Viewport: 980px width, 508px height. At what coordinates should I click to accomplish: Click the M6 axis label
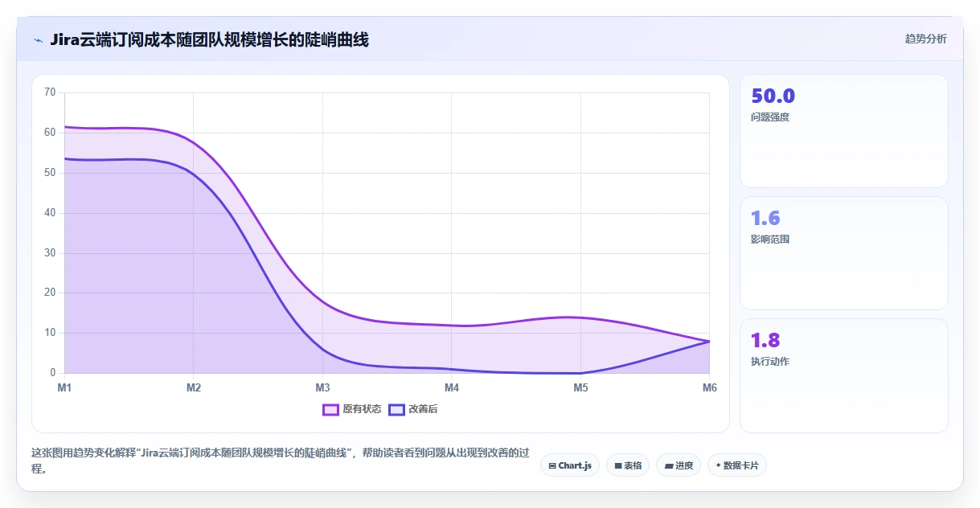(710, 387)
